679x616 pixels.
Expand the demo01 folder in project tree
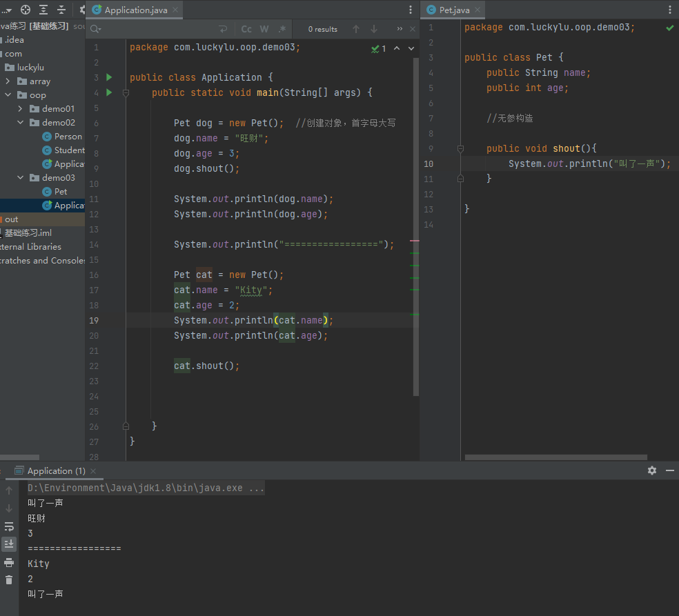pos(21,109)
